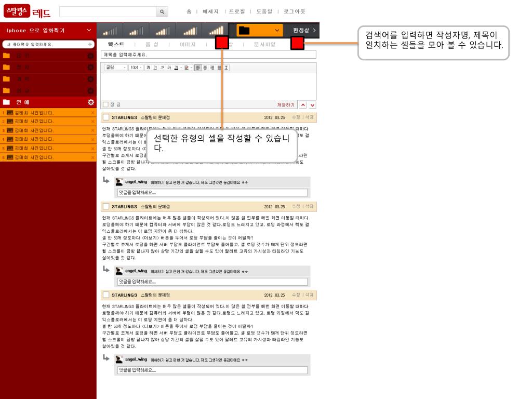Image resolution: width=532 pixels, height=399 pixels.
Task: Go to 홈 in the top navigation
Action: pyautogui.click(x=189, y=11)
